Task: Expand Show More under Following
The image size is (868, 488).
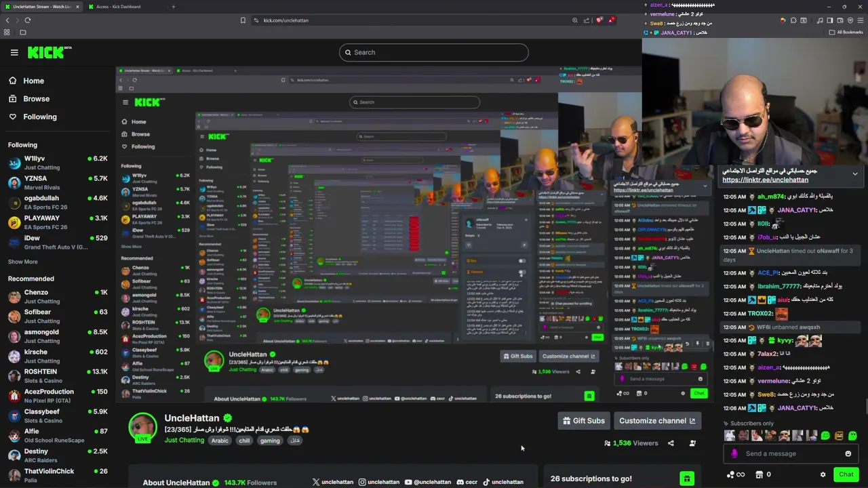Action: [x=23, y=262]
